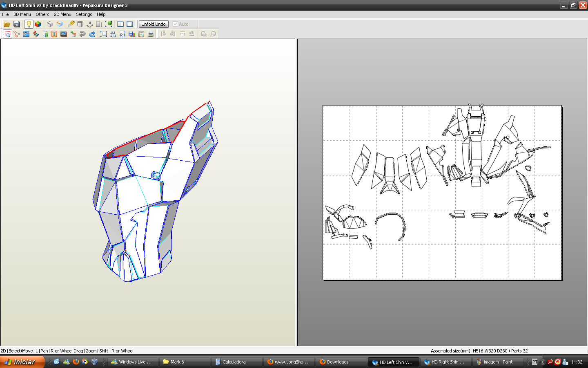
Task: Select the join/disjoin edges tool
Action: [x=17, y=34]
